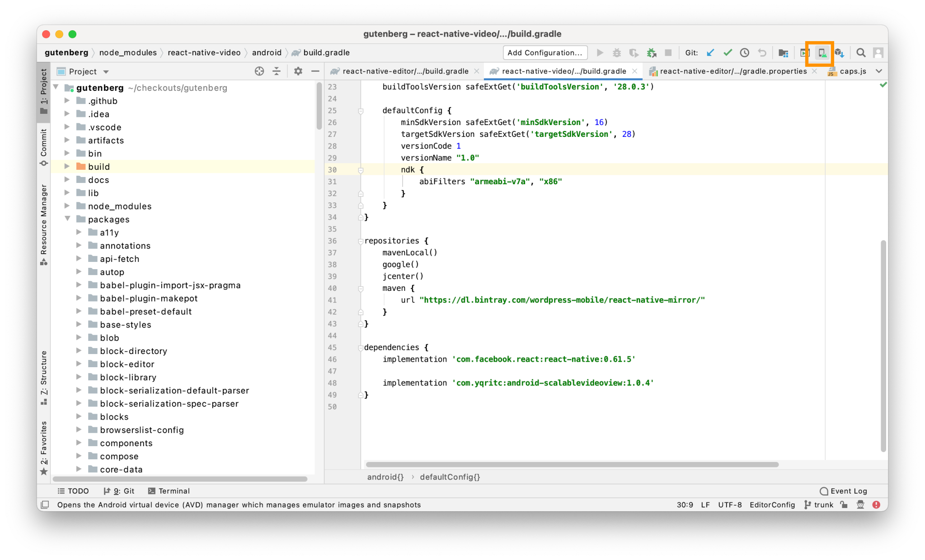925x560 pixels.
Task: Click the inspector hat icon in status bar
Action: [x=860, y=505]
